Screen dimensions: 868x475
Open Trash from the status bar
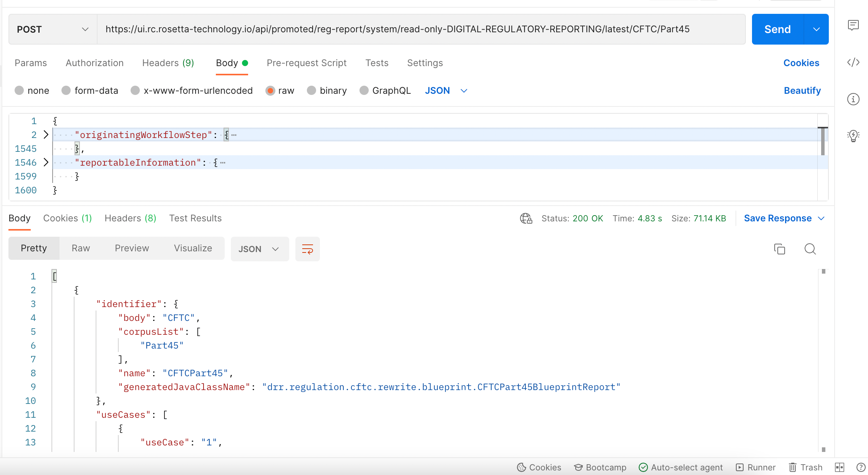[x=805, y=467]
